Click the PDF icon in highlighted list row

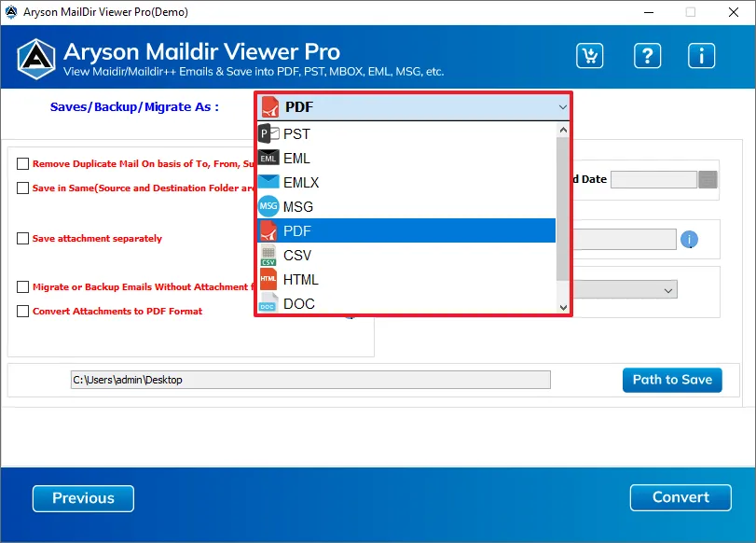pos(268,230)
